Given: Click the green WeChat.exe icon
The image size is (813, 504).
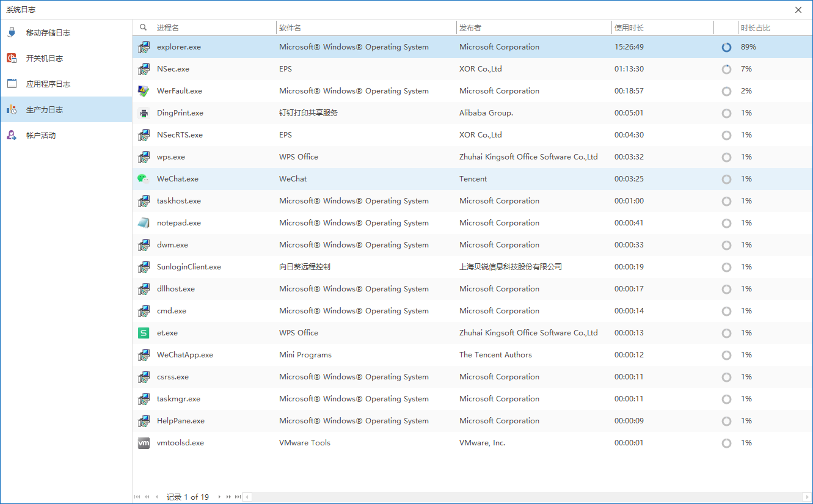Looking at the screenshot, I should coord(144,179).
